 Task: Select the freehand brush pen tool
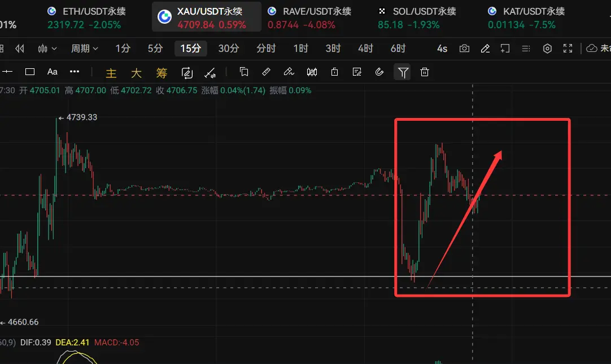click(x=289, y=72)
